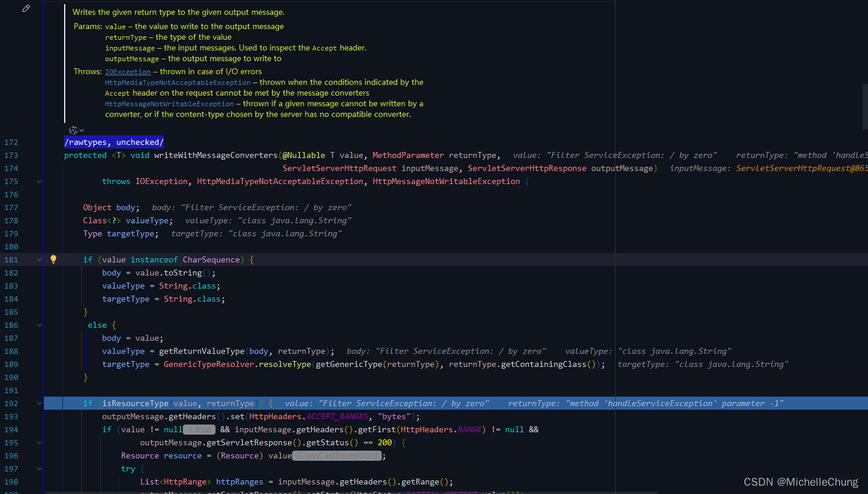Click List<HttpRange> httpRanges declaration on line 198
Viewport: 868px width, 494px height.
[202, 482]
